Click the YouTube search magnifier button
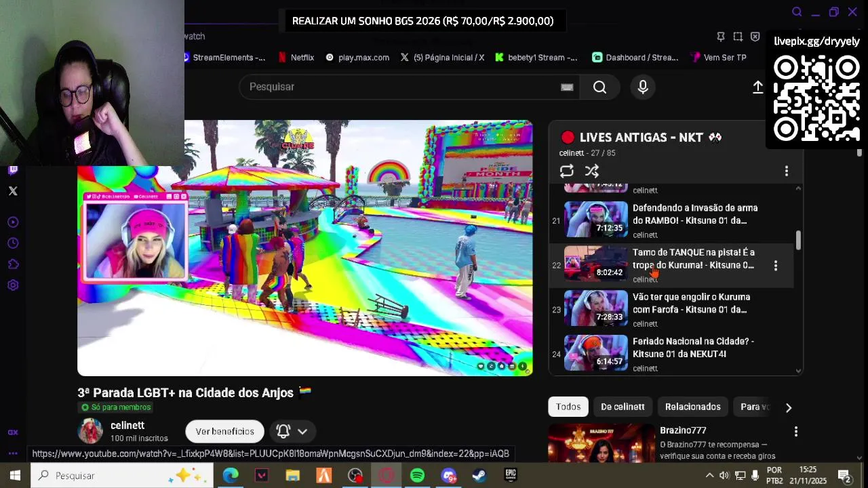The width and height of the screenshot is (868, 488). (x=599, y=87)
